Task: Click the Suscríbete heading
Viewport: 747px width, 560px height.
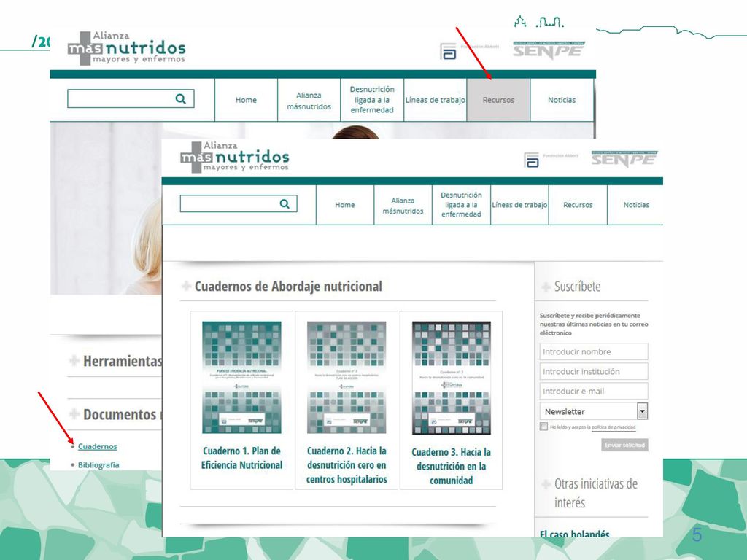Action: click(x=577, y=286)
